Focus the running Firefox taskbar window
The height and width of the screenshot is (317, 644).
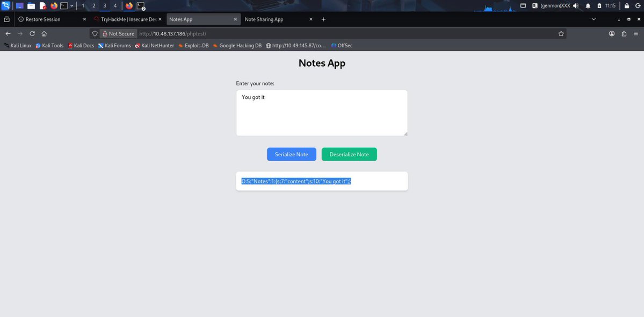click(129, 6)
